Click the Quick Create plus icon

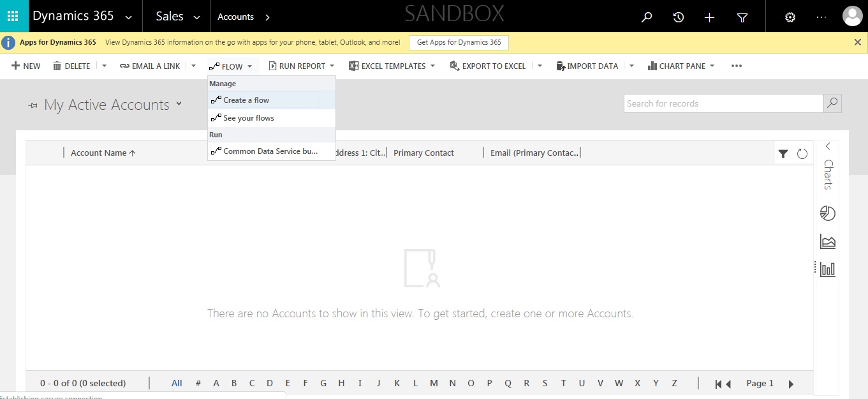point(709,17)
